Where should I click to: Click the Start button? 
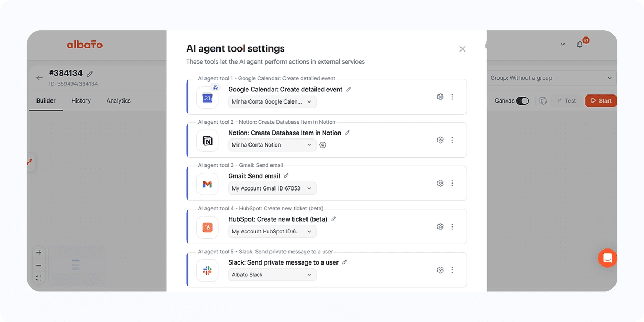(x=601, y=100)
